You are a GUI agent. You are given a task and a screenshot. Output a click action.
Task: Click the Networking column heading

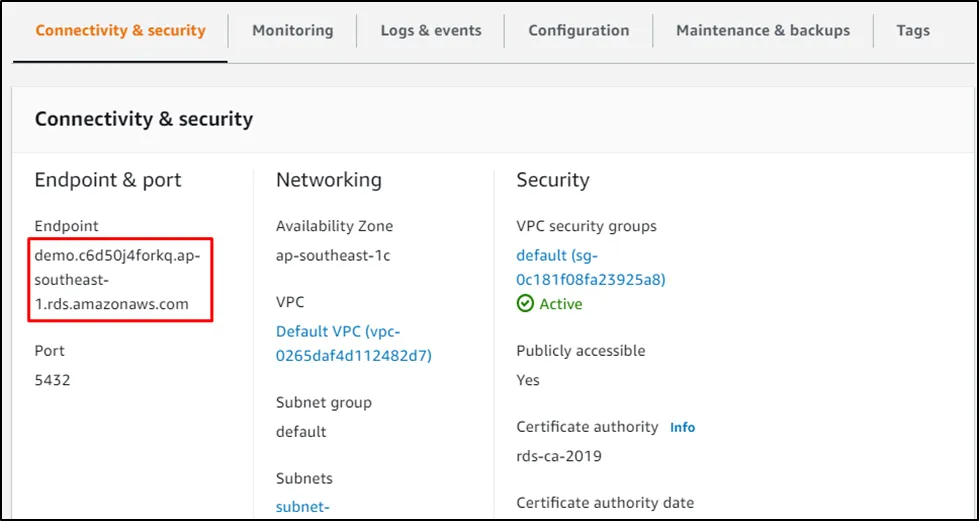[328, 180]
